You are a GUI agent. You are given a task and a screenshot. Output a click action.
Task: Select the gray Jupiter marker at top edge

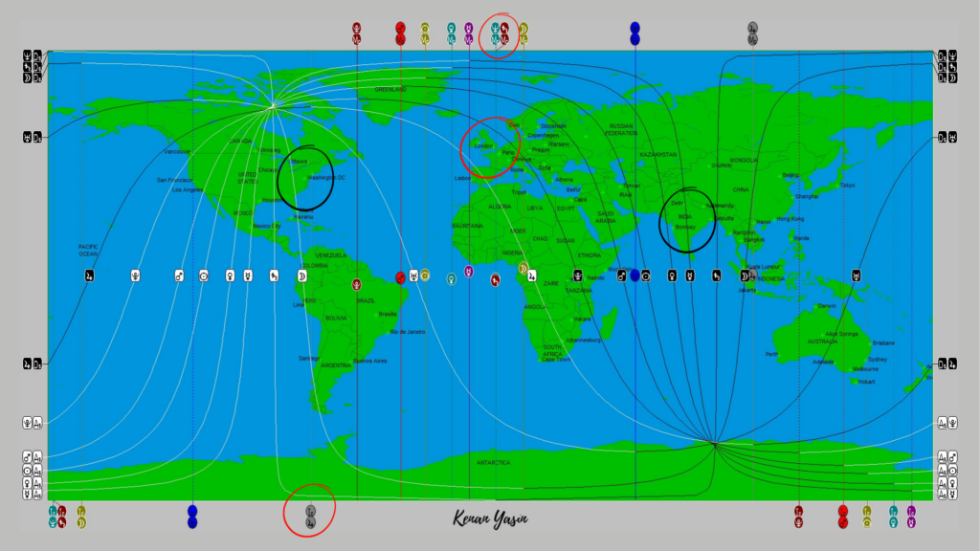click(x=753, y=33)
